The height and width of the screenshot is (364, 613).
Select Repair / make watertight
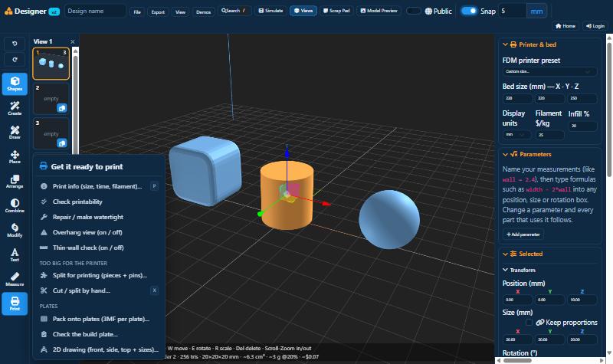click(x=99, y=217)
